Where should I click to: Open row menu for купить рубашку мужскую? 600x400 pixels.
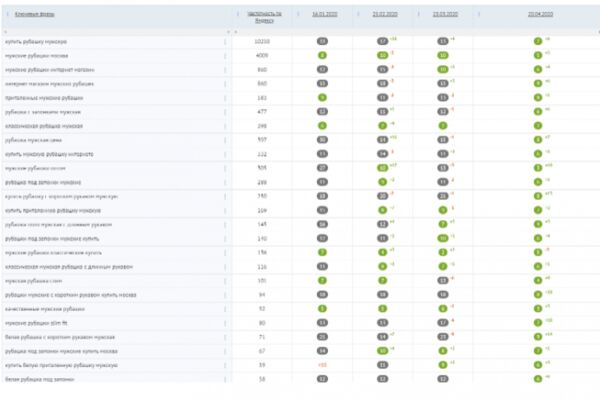225,41
